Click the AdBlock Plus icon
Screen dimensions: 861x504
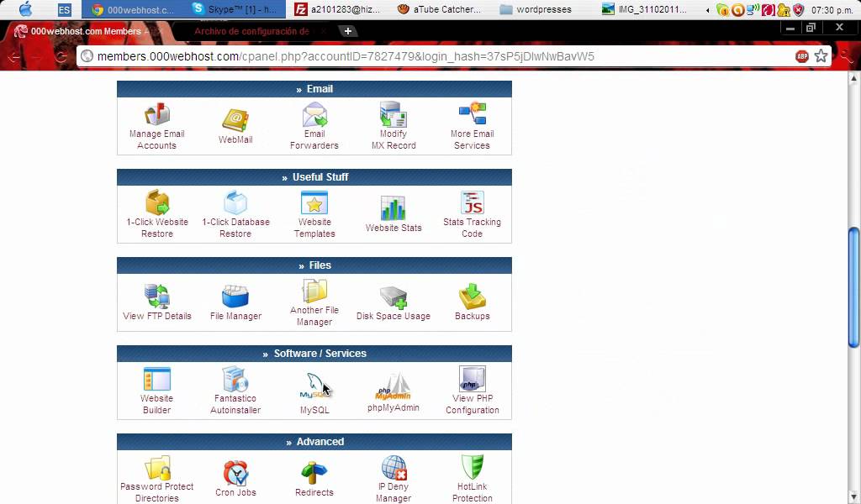801,56
